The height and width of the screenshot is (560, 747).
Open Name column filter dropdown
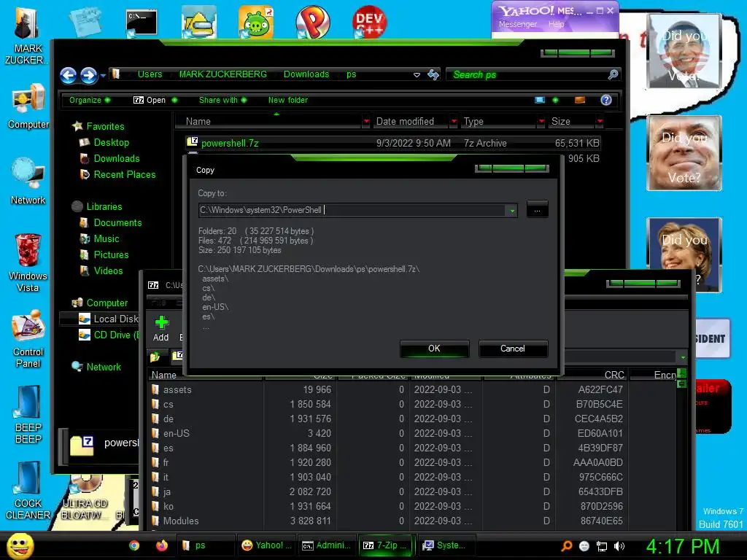(x=366, y=122)
